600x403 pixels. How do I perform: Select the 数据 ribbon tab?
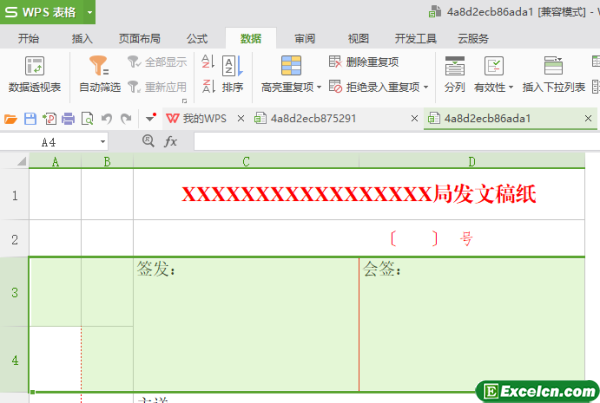[x=251, y=39]
